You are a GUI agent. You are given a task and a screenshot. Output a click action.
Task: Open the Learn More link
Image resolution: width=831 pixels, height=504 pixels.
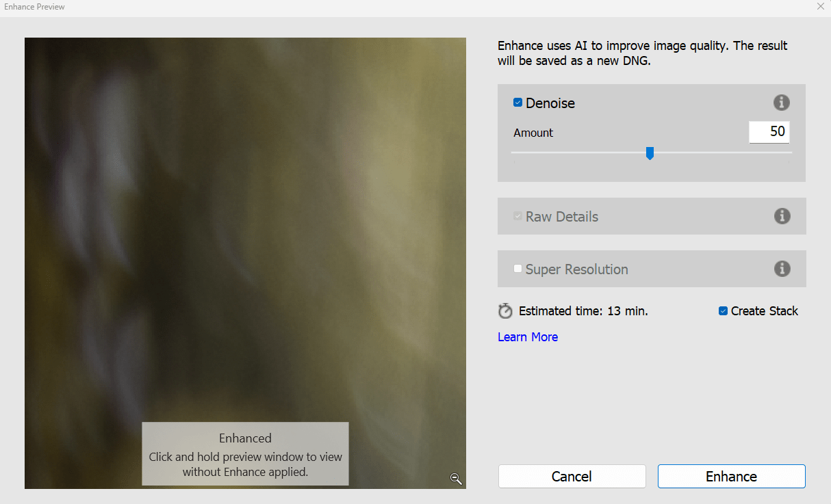click(527, 336)
